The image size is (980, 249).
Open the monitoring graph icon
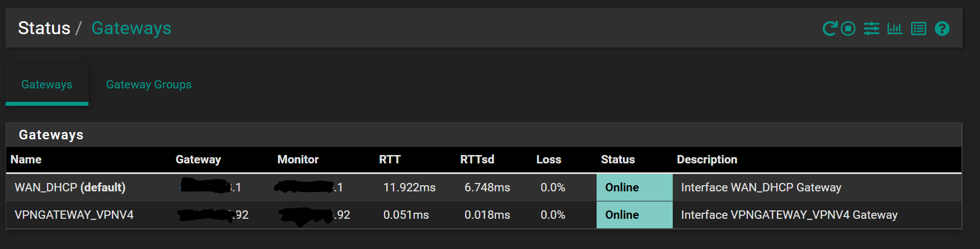[x=895, y=29]
